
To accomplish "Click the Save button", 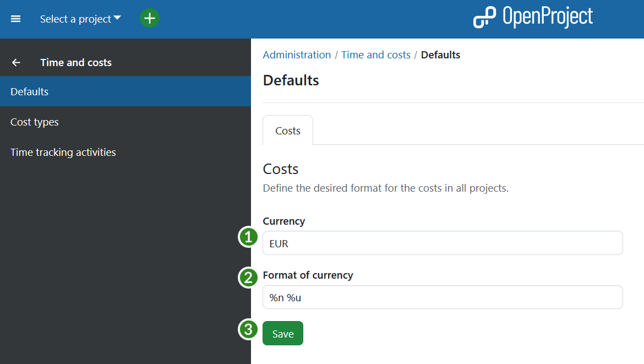I will [x=282, y=333].
